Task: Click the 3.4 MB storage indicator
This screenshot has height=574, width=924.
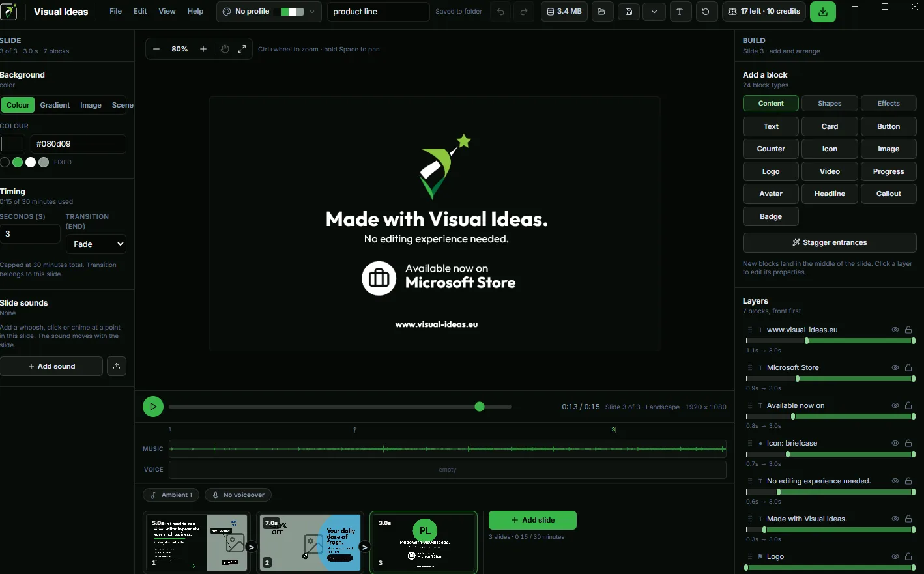Action: [x=564, y=12]
